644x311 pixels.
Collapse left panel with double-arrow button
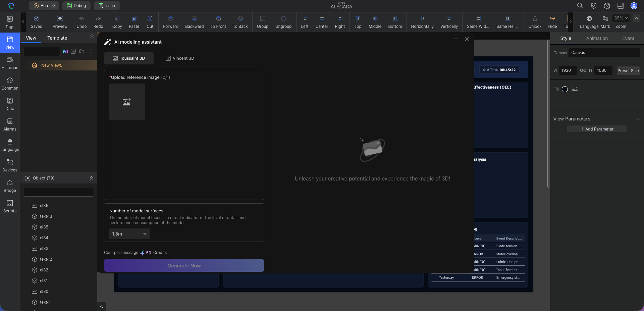[x=102, y=307]
